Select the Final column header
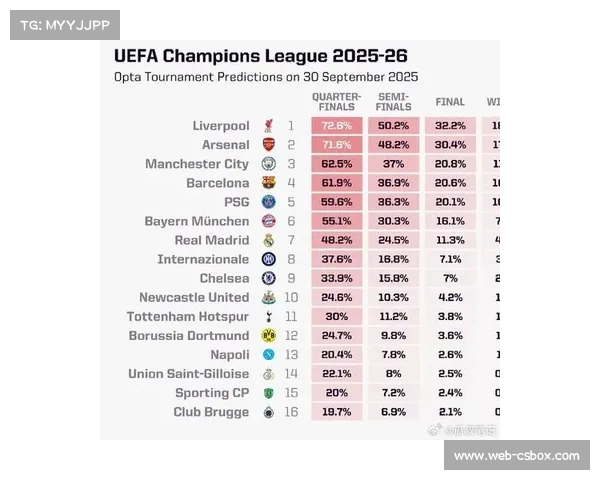Screen dimensions: 600x480 (x=450, y=102)
